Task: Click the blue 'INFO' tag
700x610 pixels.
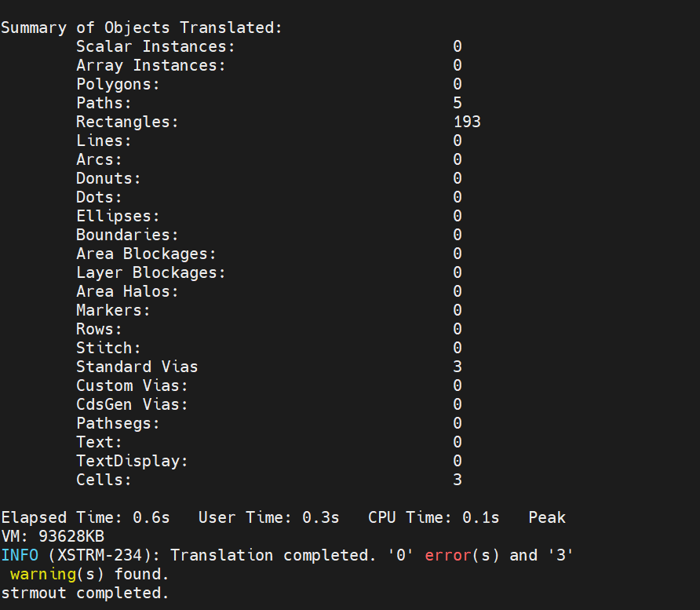Action: 19,555
